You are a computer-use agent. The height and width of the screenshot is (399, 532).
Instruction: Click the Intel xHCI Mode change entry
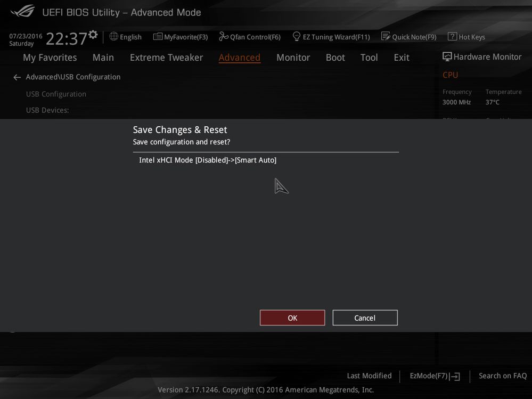coord(208,160)
